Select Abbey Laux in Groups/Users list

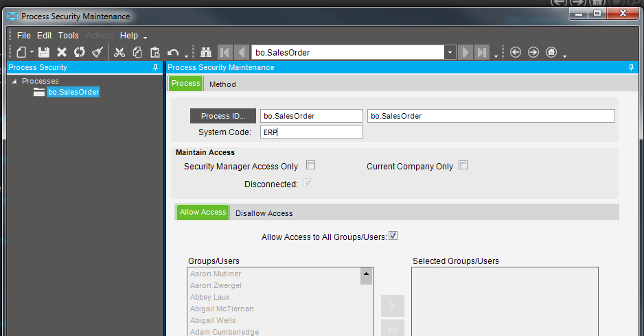(x=210, y=297)
